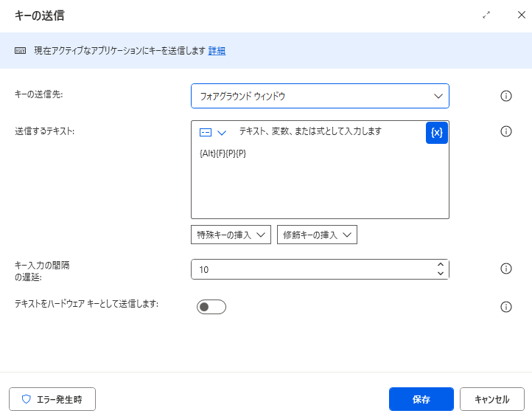Increase delay value with up arrow
This screenshot has width=532, height=419.
pyautogui.click(x=441, y=265)
